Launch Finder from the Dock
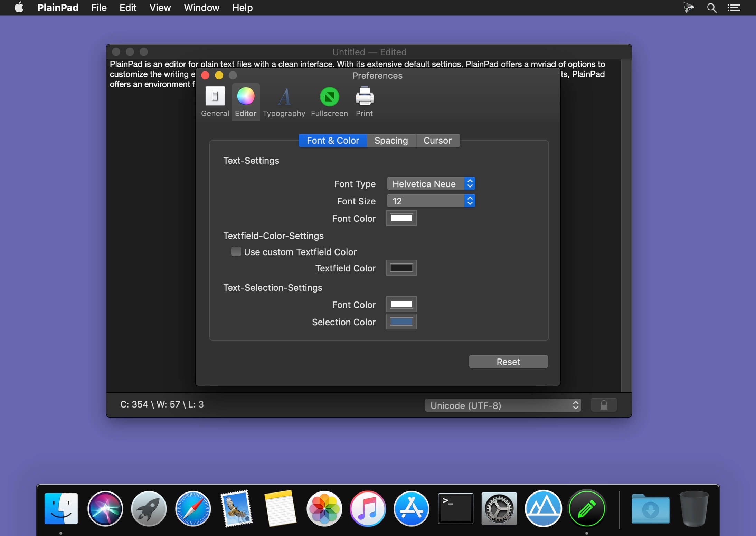The width and height of the screenshot is (756, 536). 61,508
